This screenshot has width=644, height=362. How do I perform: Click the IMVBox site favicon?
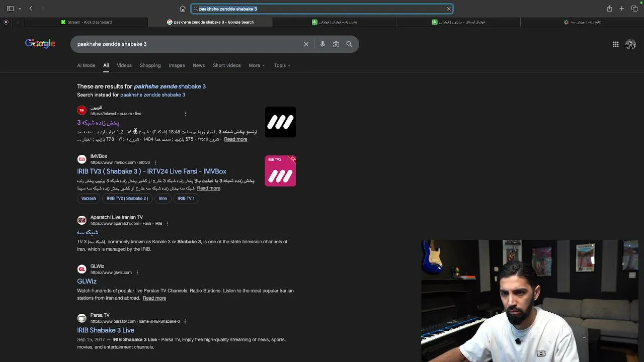pos(82,159)
